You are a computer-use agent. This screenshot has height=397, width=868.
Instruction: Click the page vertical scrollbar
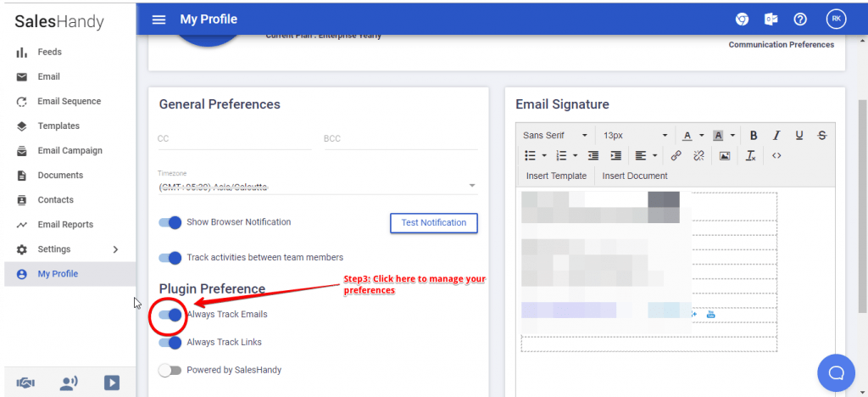[862, 206]
